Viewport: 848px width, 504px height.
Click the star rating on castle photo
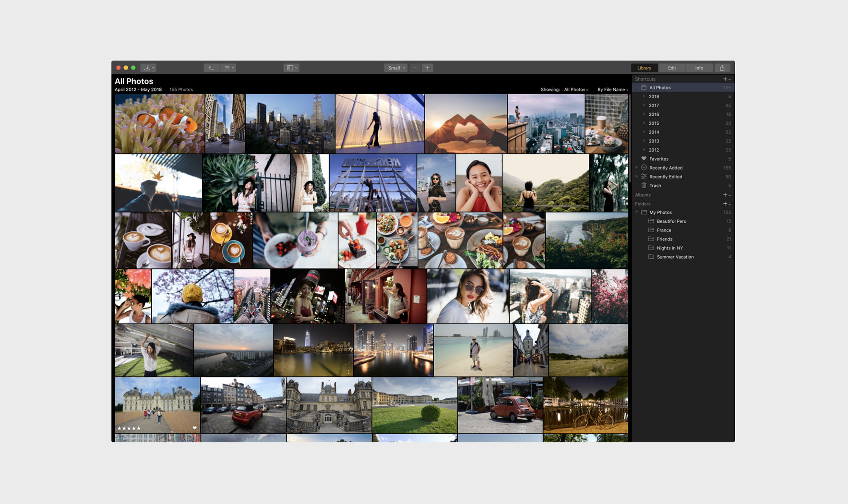[129, 428]
